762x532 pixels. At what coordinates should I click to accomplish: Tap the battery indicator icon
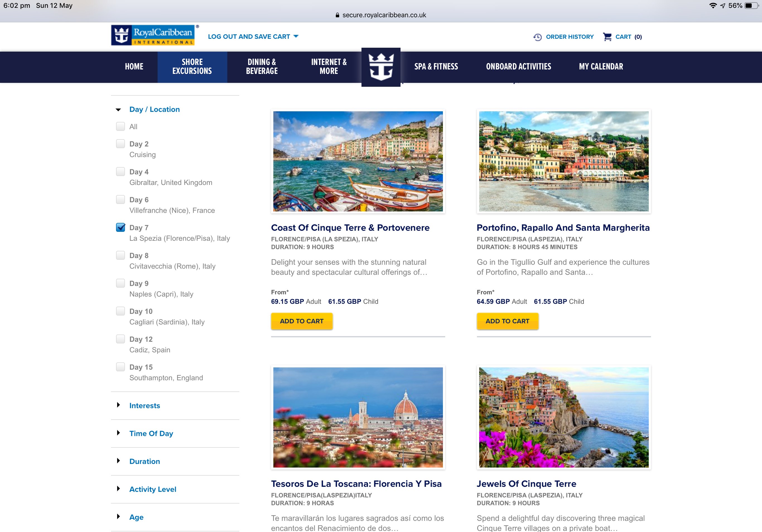751,6
